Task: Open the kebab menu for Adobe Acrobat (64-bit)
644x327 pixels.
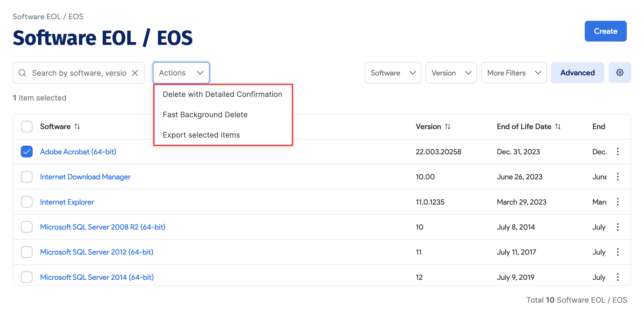Action: (618, 152)
